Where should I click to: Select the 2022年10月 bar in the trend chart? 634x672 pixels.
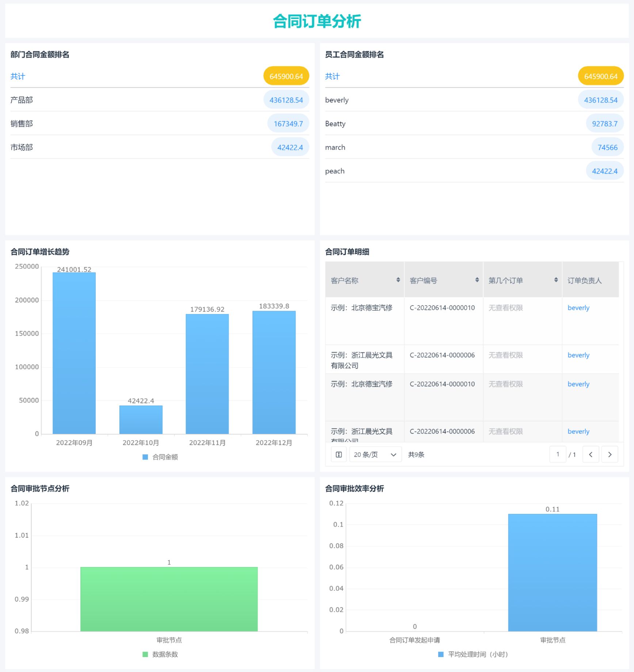141,420
